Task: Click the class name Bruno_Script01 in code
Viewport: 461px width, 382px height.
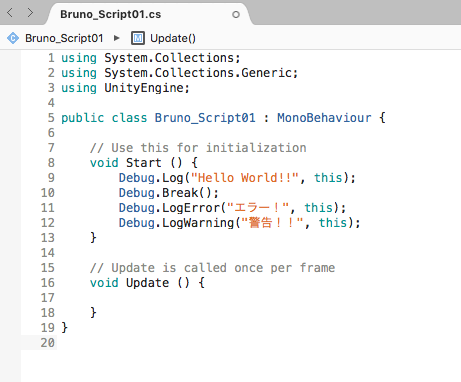Action: click(x=205, y=118)
